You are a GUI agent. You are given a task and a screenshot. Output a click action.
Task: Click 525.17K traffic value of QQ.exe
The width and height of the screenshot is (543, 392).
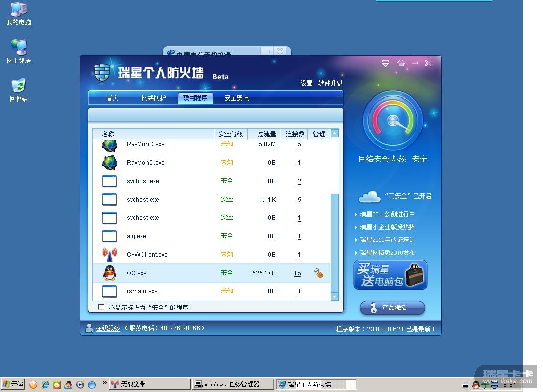[264, 273]
